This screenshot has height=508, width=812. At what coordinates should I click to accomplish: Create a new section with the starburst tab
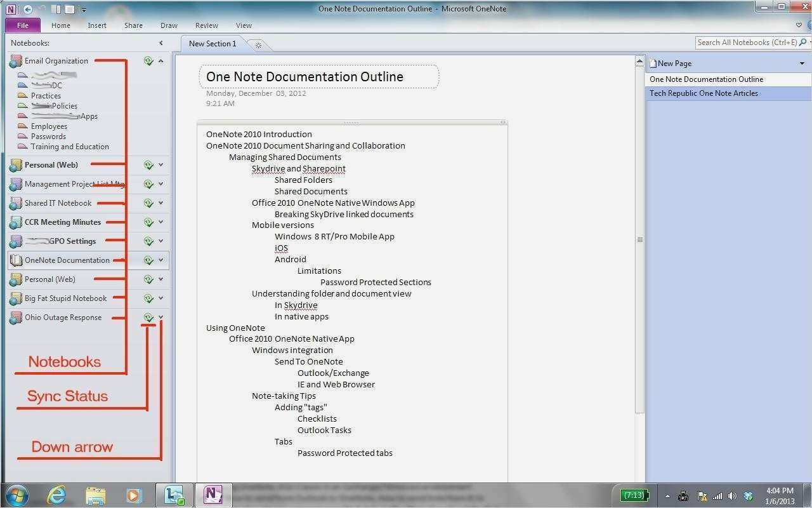258,44
